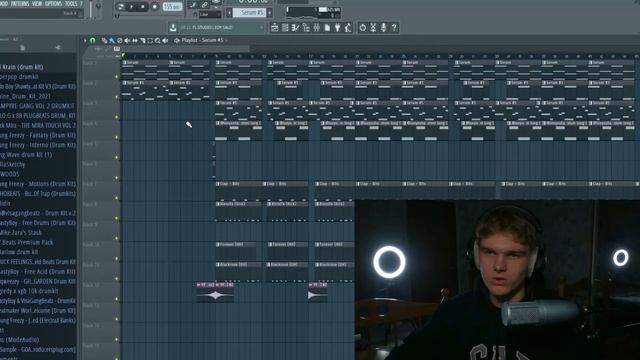640x360 pixels.
Task: Click the tempo BPM display
Action: [x=172, y=7]
